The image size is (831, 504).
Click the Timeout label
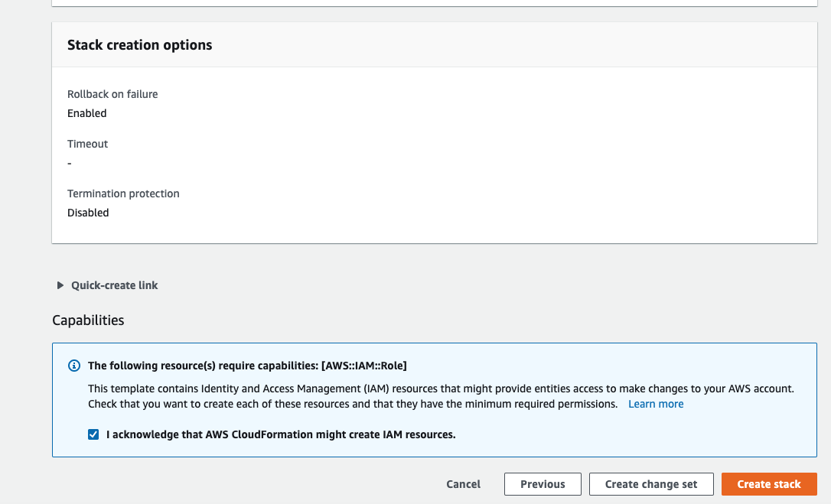click(88, 144)
